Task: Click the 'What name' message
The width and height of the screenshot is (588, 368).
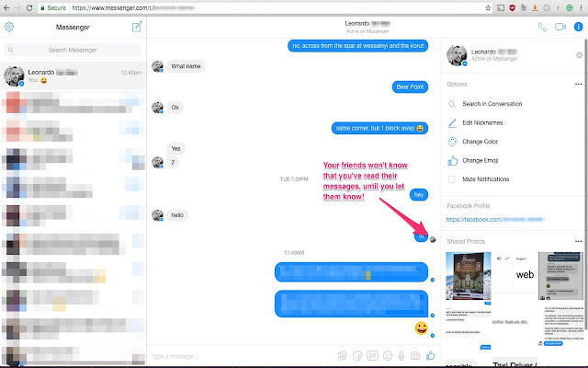Action: click(186, 66)
